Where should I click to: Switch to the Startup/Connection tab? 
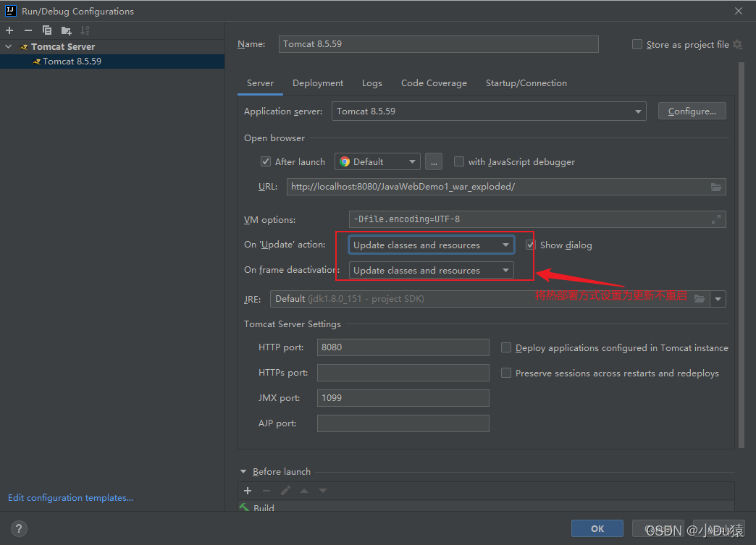click(x=526, y=83)
